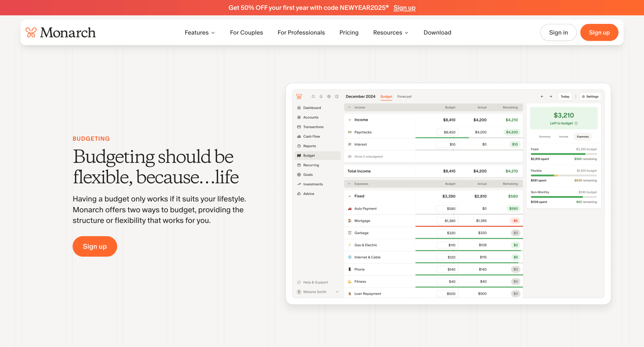Click the Gas & Electric lightning icon

350,245
